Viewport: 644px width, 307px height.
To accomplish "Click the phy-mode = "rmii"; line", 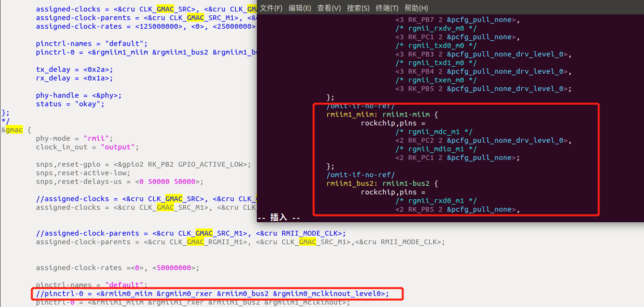I will coord(74,138).
